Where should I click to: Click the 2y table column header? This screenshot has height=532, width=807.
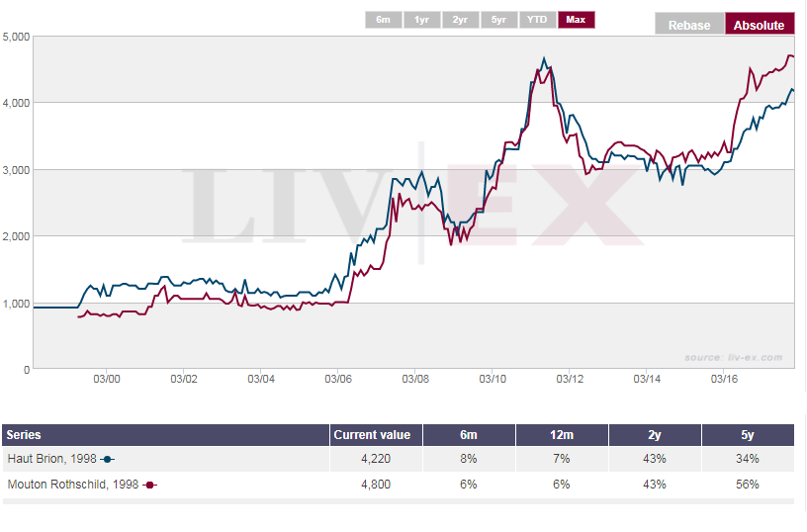(x=655, y=435)
